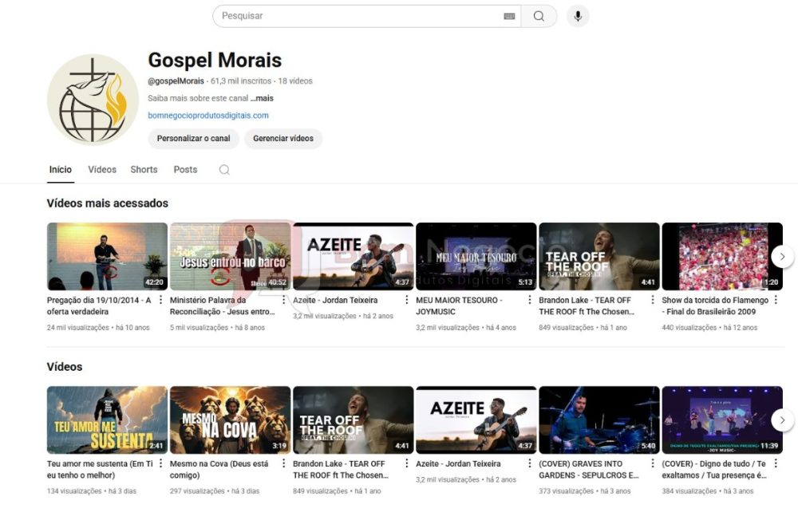
Task: Open options for TEAR OFF THE ROOF in Vídeos row
Action: coord(407,463)
